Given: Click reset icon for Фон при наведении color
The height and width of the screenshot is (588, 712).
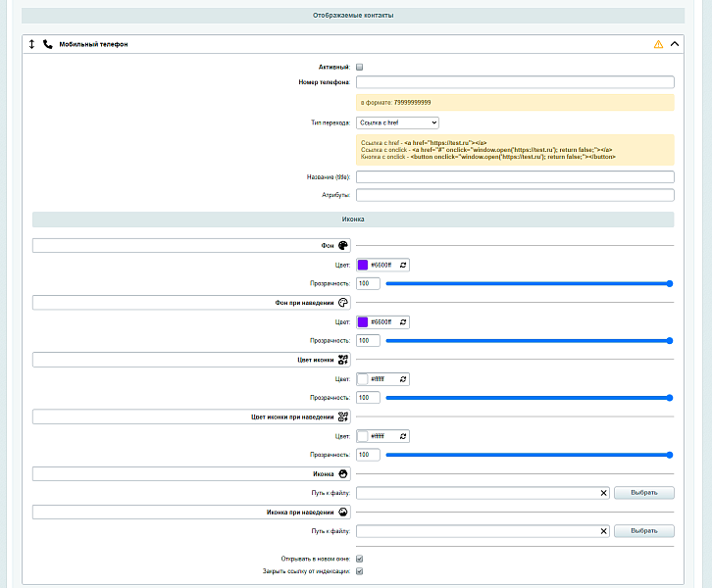Looking at the screenshot, I should point(402,321).
